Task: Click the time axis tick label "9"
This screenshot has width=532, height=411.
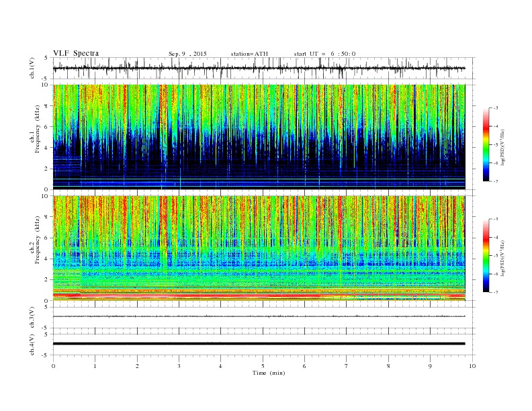Action: (x=430, y=366)
